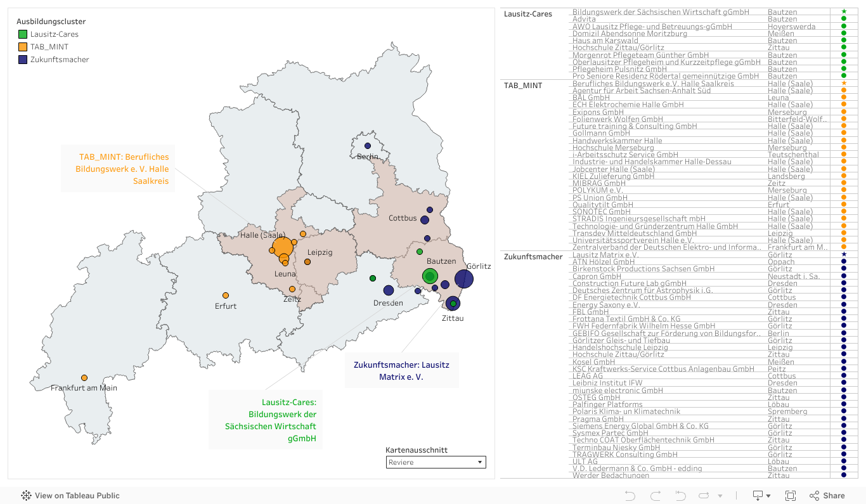
Task: Open View on Tableau Public
Action: coord(70,496)
